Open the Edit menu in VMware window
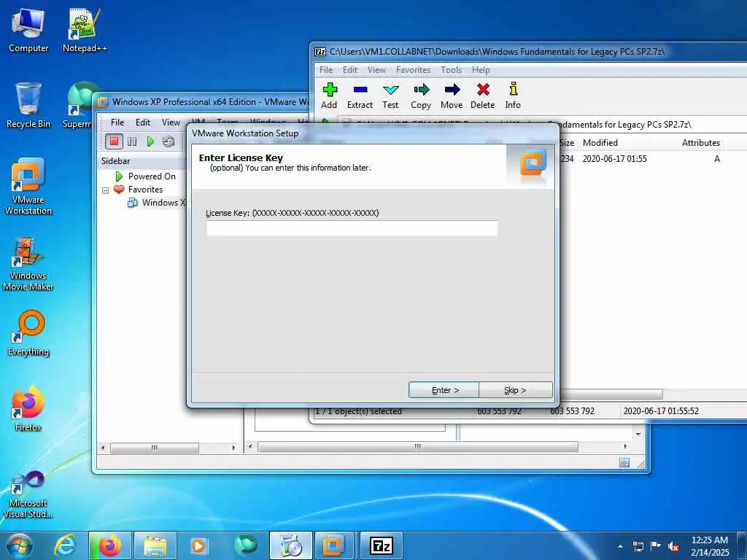The height and width of the screenshot is (560, 747). (x=142, y=122)
